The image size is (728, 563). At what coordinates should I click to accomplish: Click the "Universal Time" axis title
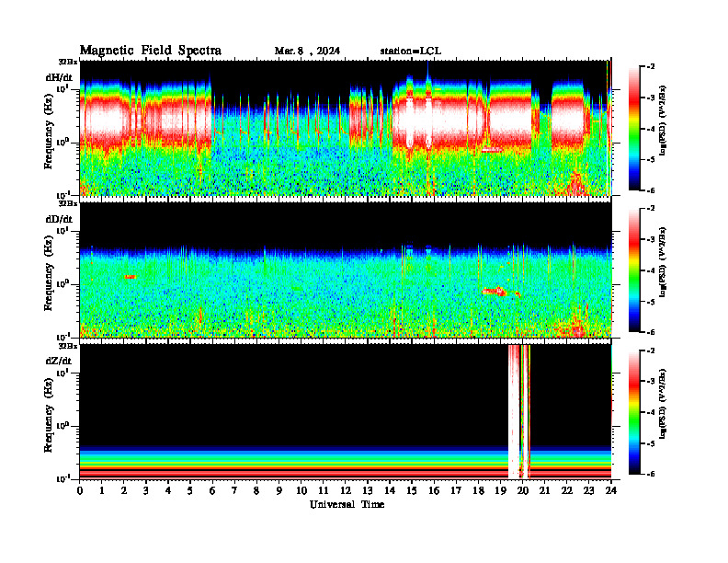click(x=347, y=504)
